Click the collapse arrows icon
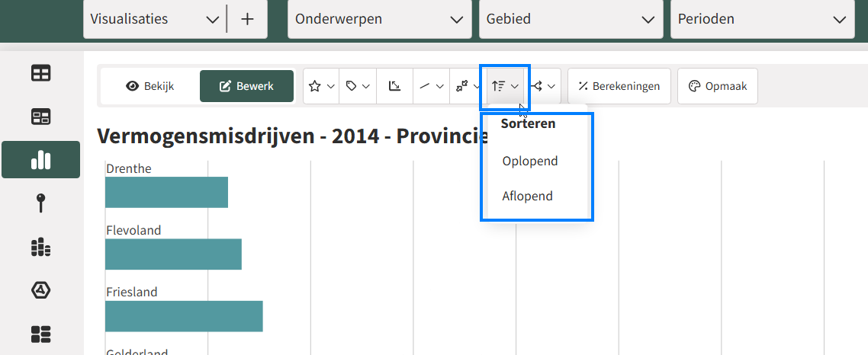 coord(461,86)
